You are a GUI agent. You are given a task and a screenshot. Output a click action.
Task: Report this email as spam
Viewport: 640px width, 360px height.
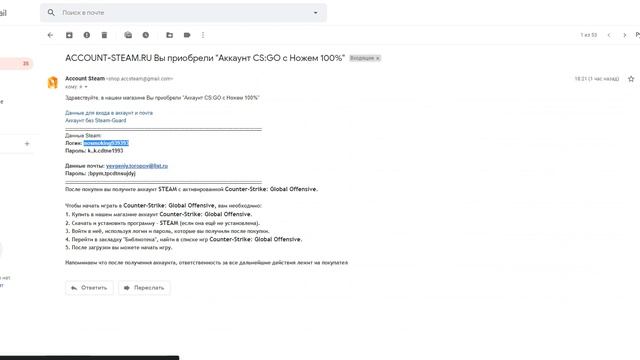[x=87, y=35]
